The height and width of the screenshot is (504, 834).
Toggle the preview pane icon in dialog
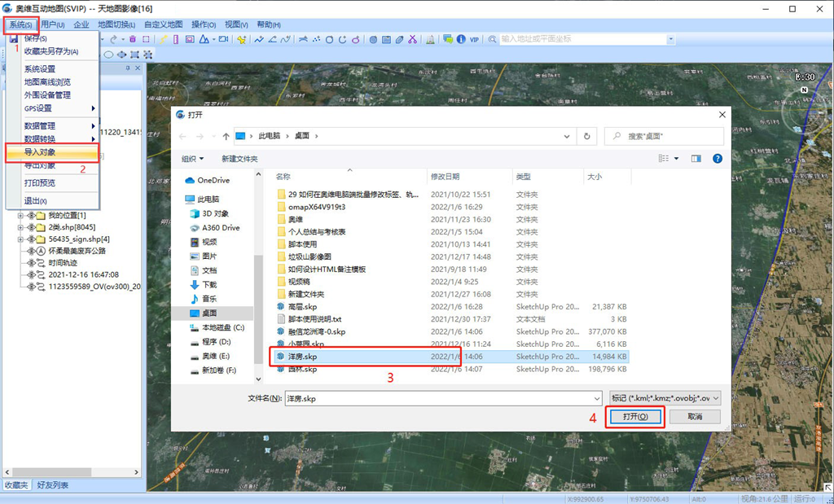click(696, 159)
